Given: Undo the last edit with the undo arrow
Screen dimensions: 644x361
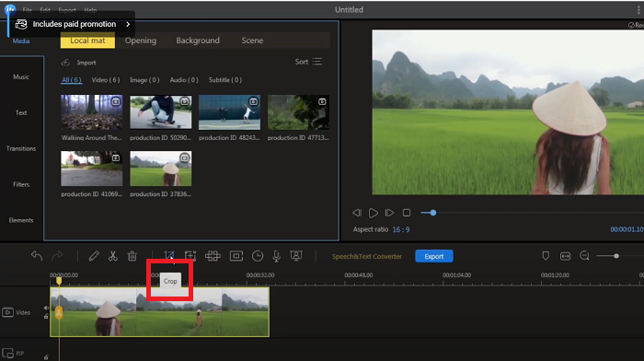Looking at the screenshot, I should pyautogui.click(x=37, y=256).
